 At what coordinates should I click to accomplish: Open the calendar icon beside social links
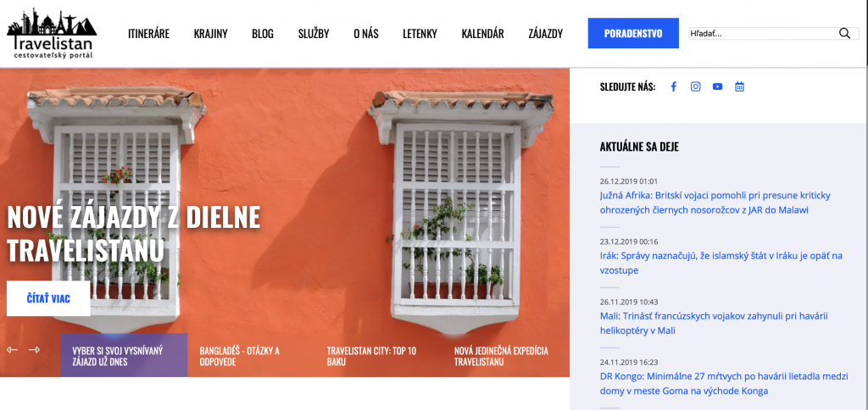point(739,87)
